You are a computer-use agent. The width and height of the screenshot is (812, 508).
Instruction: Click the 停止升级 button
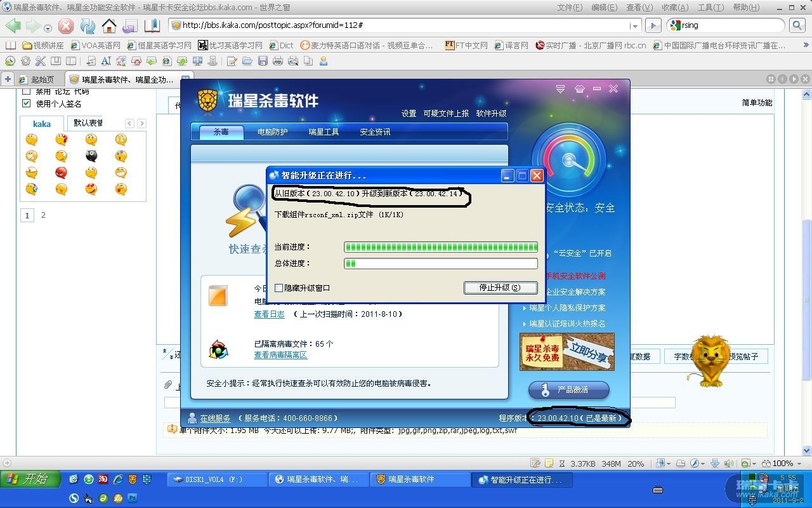[x=501, y=288]
